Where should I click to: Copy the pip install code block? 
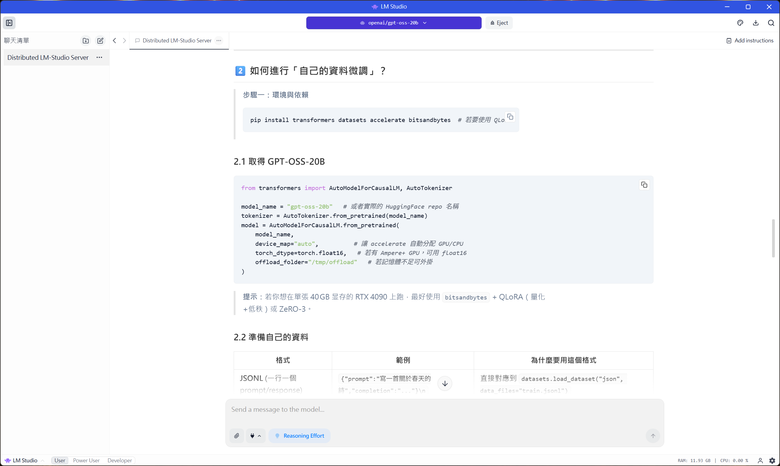(510, 117)
